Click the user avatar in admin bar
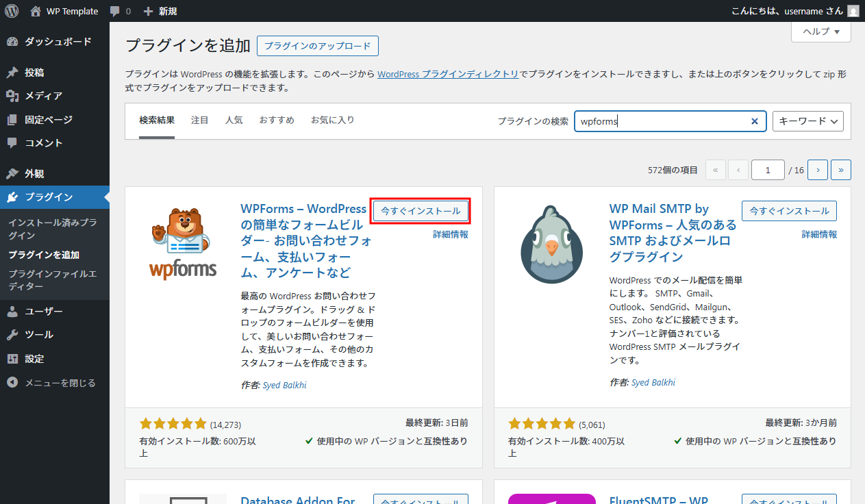Viewport: 865px width, 504px height. point(853,11)
